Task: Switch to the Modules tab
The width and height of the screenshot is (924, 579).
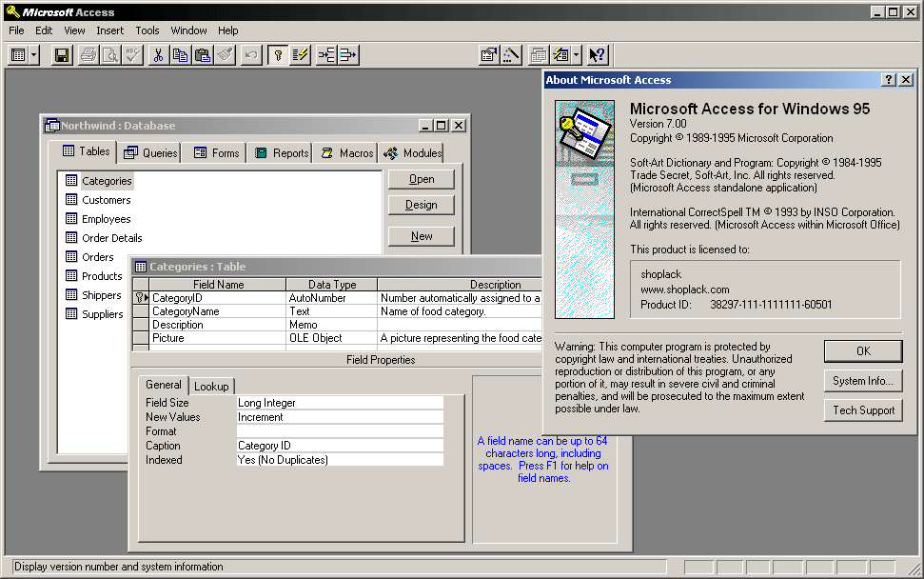Action: (412, 153)
